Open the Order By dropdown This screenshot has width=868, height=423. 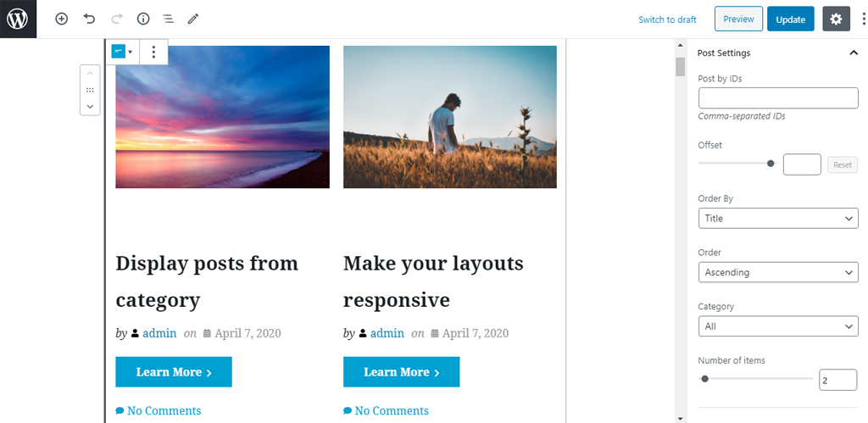778,218
